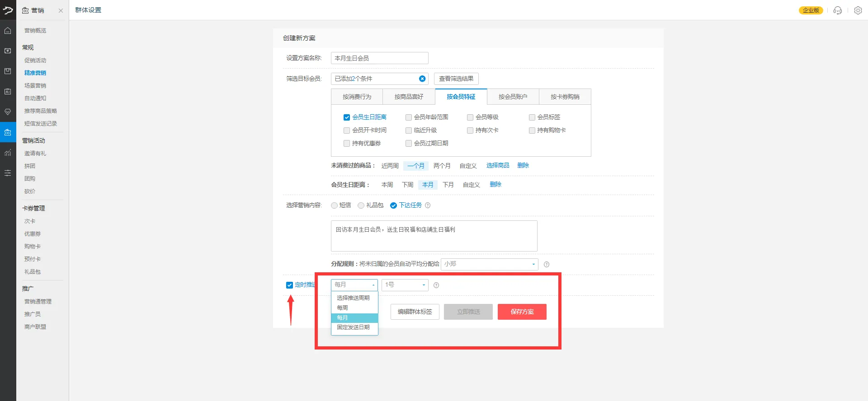The width and height of the screenshot is (868, 401).
Task: Click the plan name input field
Action: (x=379, y=58)
